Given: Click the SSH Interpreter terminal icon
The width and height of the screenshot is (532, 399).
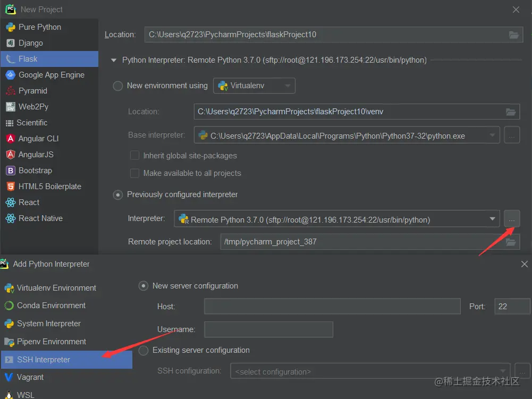Looking at the screenshot, I should tap(9, 360).
